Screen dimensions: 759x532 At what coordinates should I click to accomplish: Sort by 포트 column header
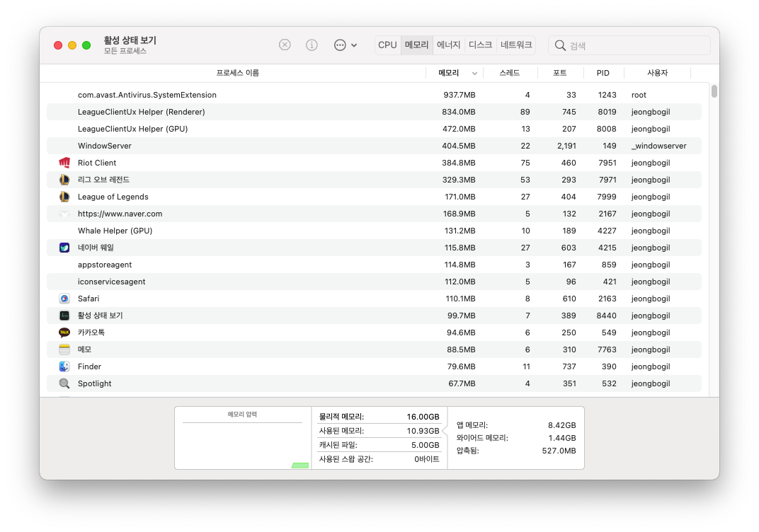(560, 73)
